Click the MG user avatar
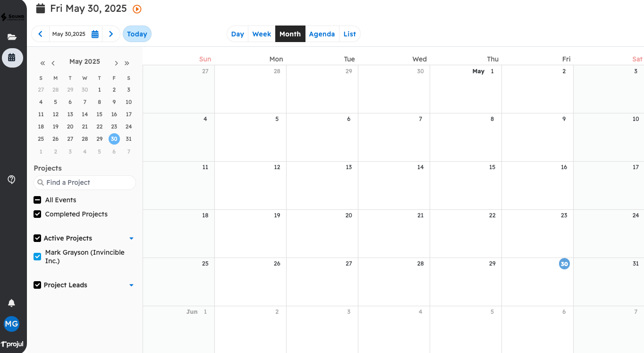Viewport: 644px width, 353px height. (12, 324)
